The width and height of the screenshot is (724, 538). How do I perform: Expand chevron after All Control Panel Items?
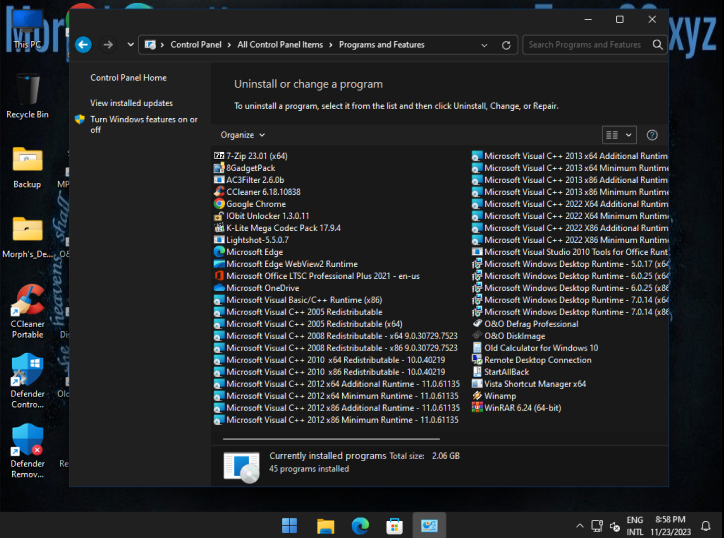[x=331, y=45]
